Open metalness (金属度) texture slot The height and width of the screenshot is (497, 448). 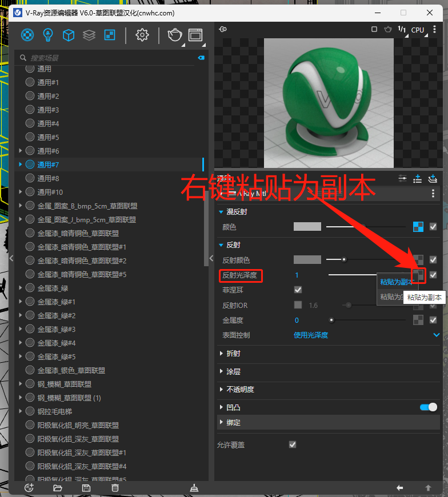418,320
